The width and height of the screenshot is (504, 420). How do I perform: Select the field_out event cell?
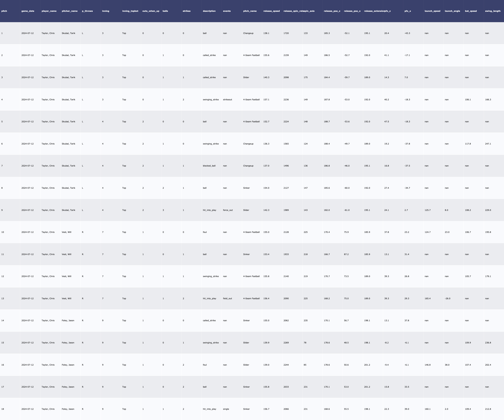tap(227, 299)
